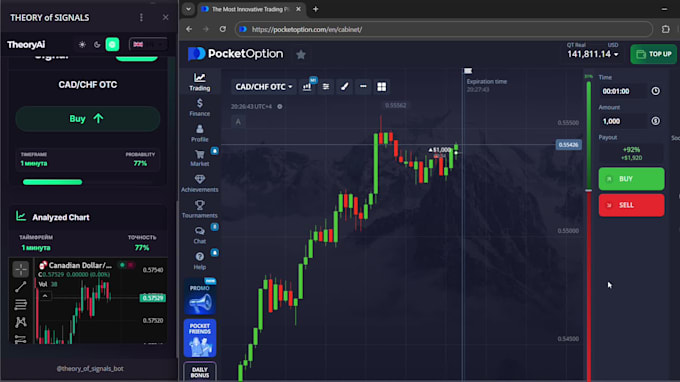The height and width of the screenshot is (382, 680).
Task: Select crosshair tool in analyzed chart
Action: point(20,269)
